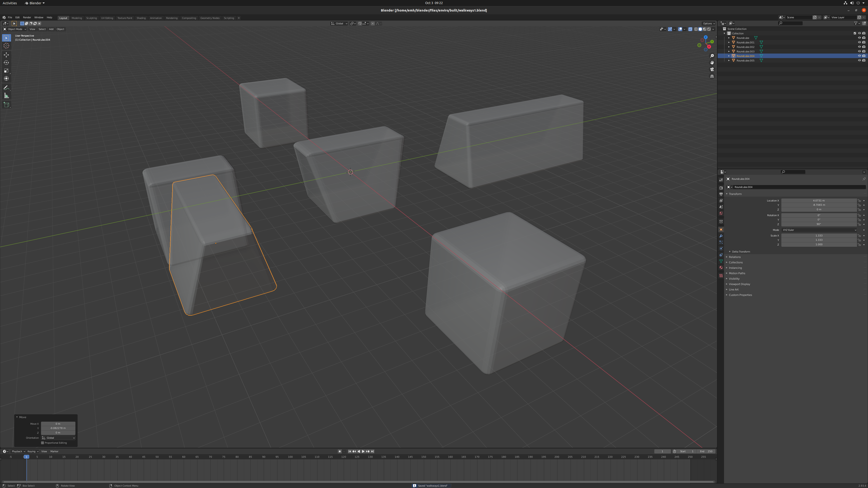Screen dimensions: 868x488
Task: Open the rotation Mode XYZ Euler dropdown
Action: pos(819,230)
